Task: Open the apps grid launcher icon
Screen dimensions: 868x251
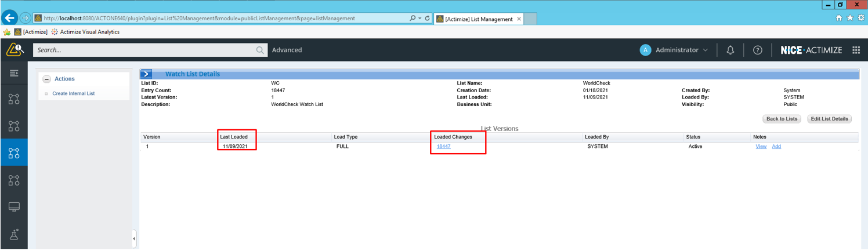Action: (856, 50)
